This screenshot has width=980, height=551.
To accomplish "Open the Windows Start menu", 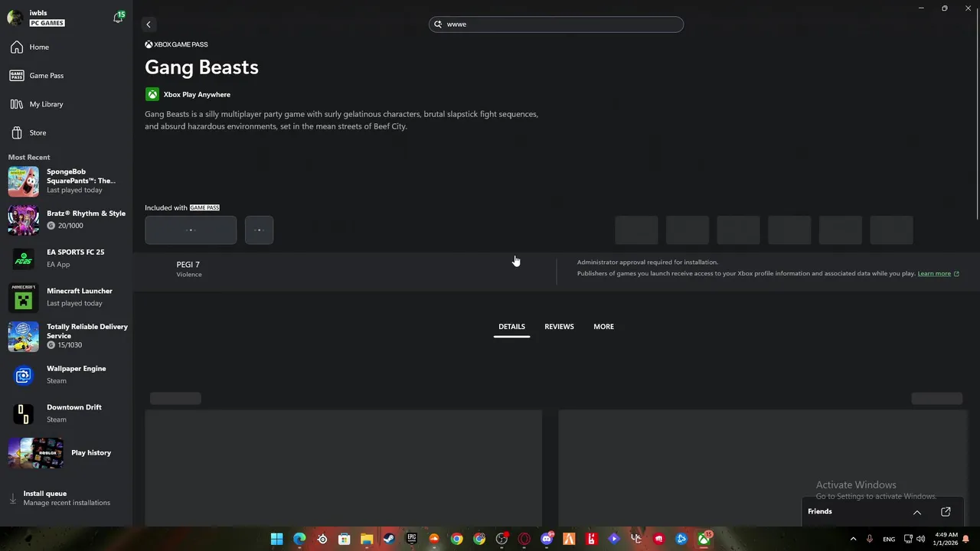I will click(277, 539).
